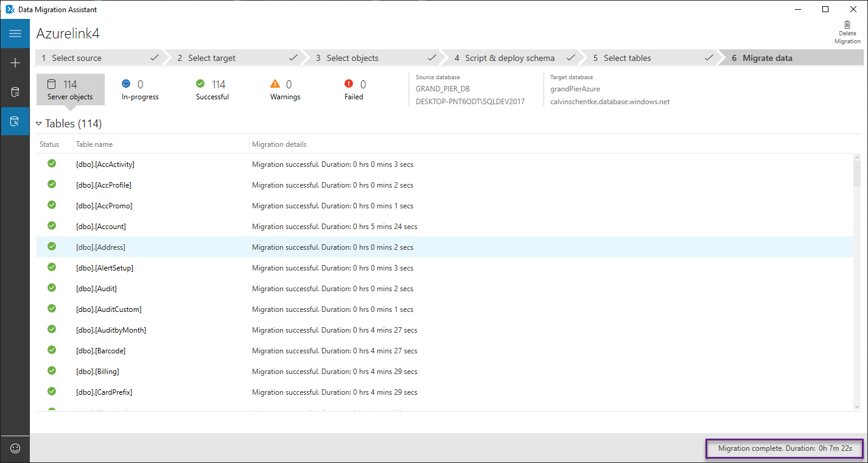Screen dimensions: 868x463
Task: Click target database grandPierAzure
Action: (575, 89)
